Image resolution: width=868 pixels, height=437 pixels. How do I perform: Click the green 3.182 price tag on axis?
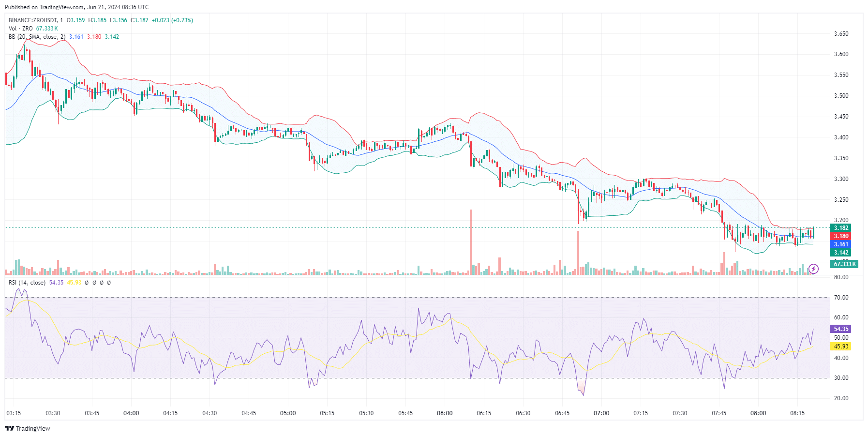point(841,228)
